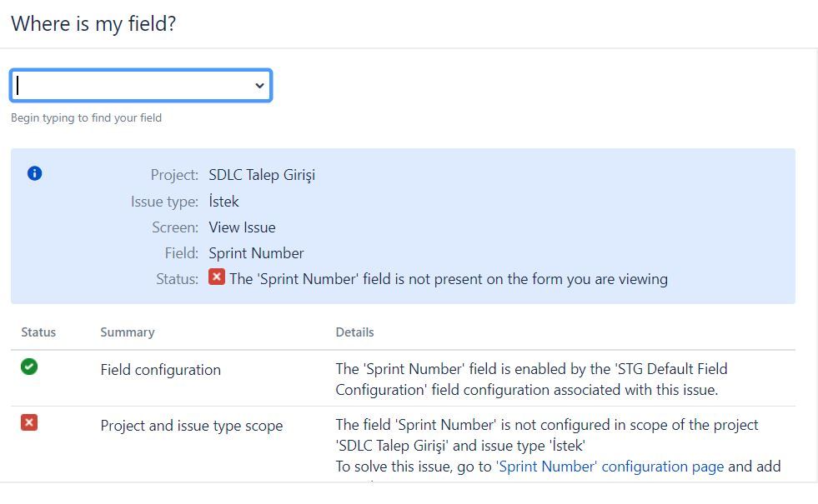Click the İstek issue type value
The image size is (818, 504).
[223, 201]
